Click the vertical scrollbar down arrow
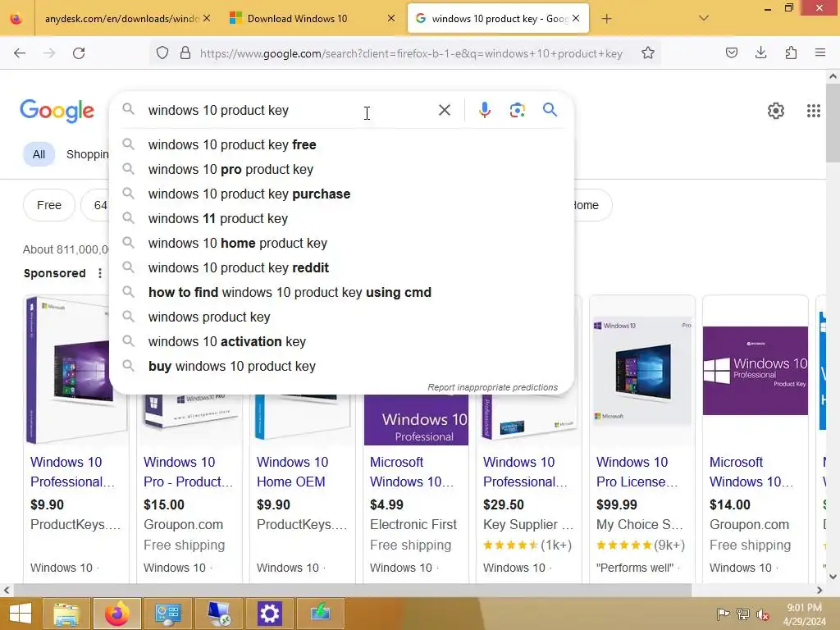Image resolution: width=840 pixels, height=630 pixels. click(833, 577)
